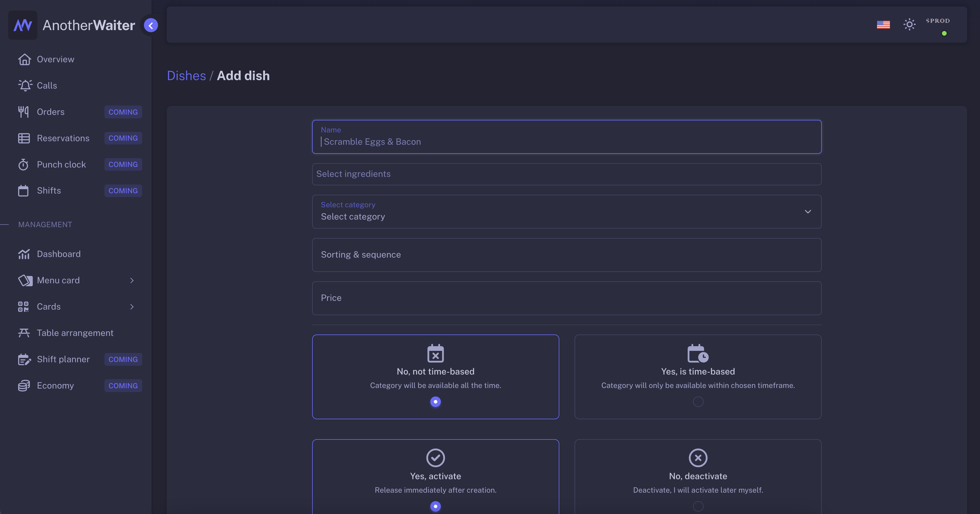Click the checkmark circle activate icon
The height and width of the screenshot is (514, 980).
[x=436, y=458]
